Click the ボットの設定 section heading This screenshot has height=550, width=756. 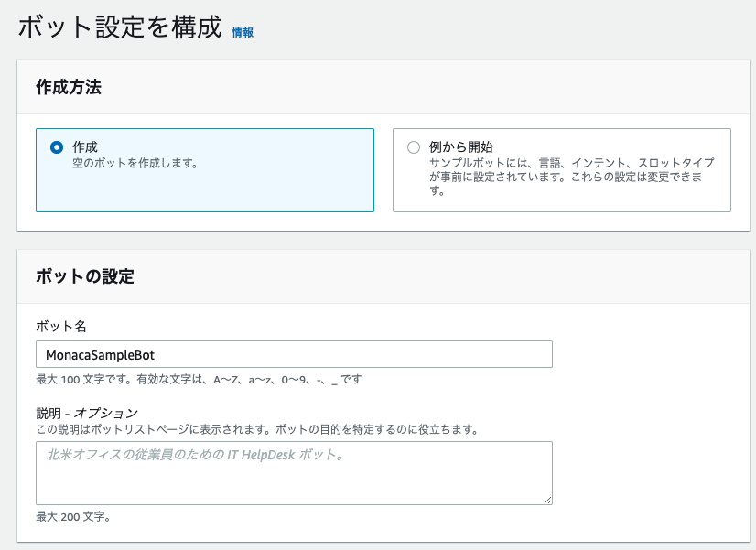pyautogui.click(x=85, y=276)
